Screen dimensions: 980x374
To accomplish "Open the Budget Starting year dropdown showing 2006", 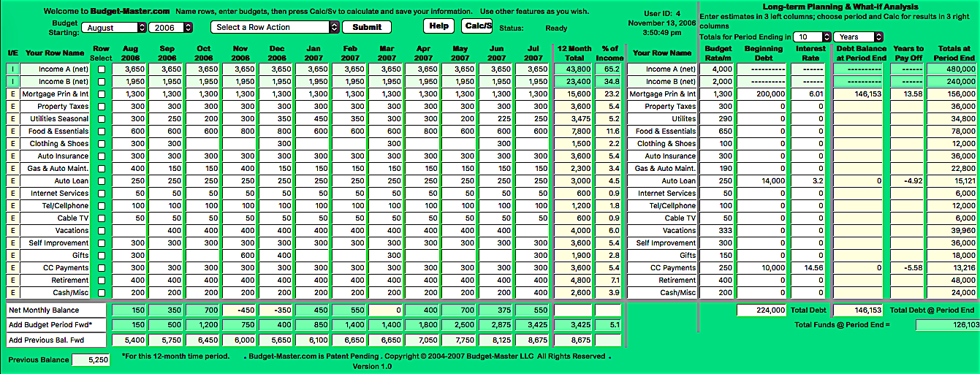I will point(171,27).
